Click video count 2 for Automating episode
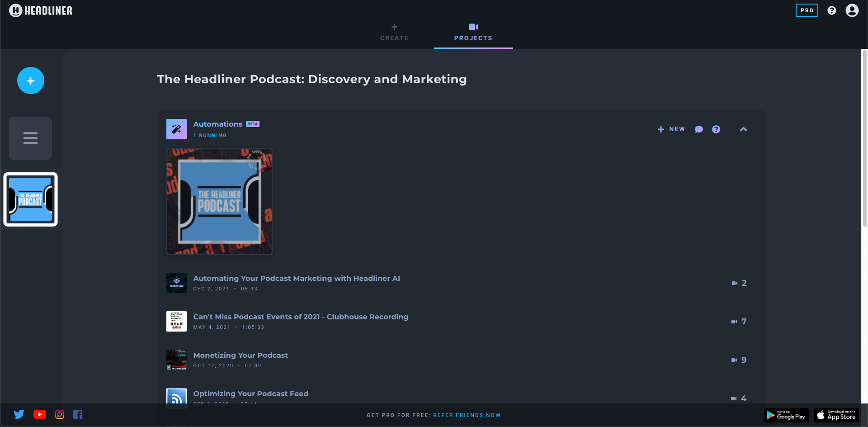 click(x=739, y=283)
